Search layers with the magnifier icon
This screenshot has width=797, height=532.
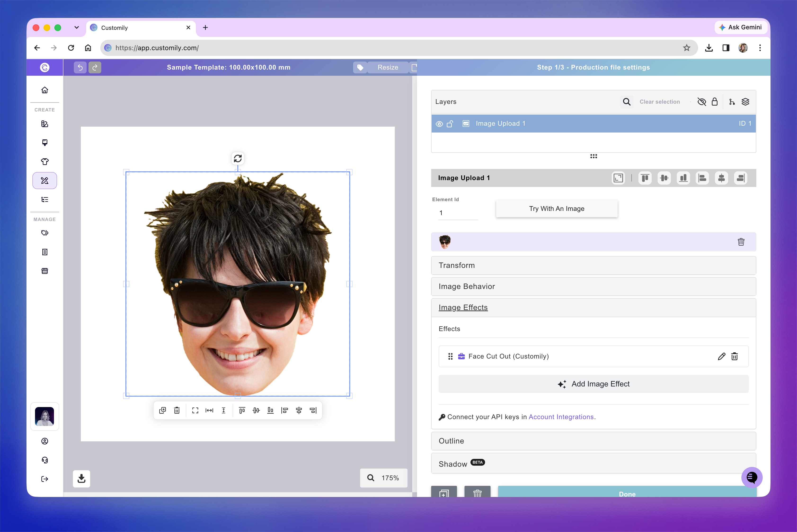click(627, 102)
